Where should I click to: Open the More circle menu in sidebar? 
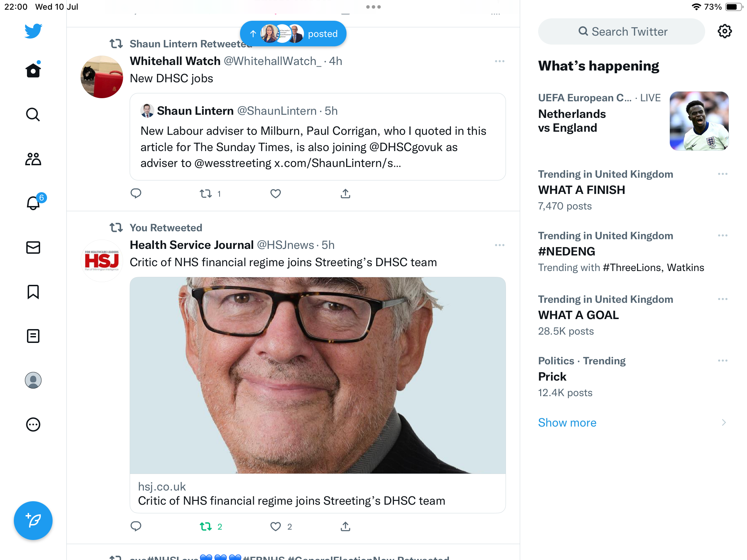click(33, 424)
